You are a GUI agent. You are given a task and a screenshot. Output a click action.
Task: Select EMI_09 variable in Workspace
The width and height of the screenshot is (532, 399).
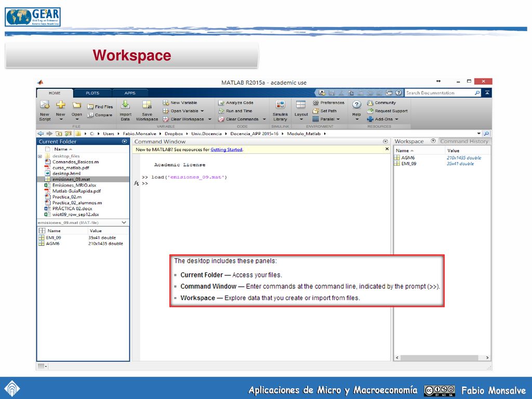[x=408, y=164]
